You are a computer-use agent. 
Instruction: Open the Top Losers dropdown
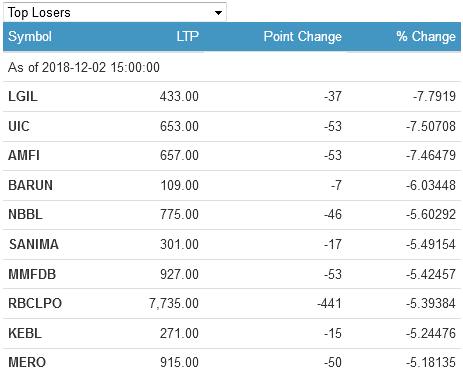(115, 12)
